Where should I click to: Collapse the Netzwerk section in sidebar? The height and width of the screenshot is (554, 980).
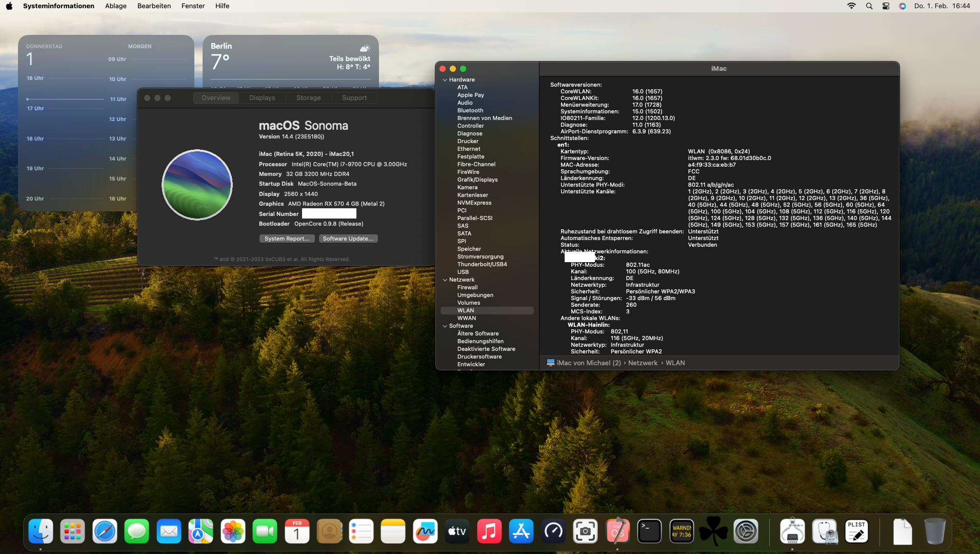445,280
